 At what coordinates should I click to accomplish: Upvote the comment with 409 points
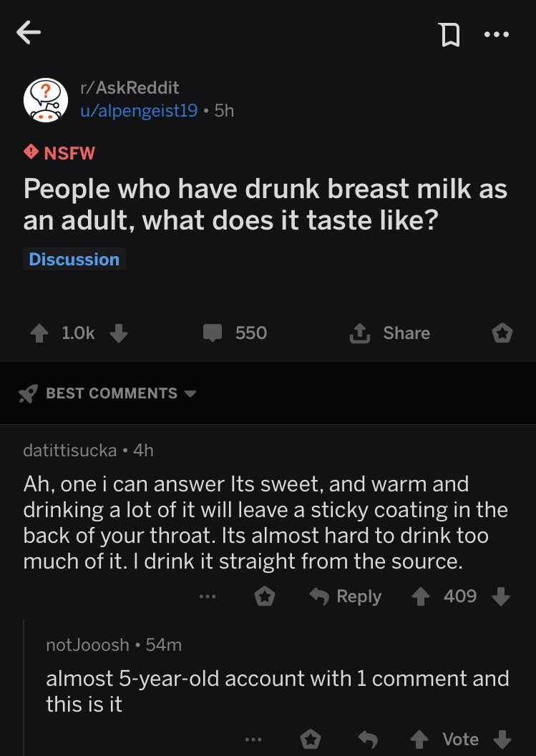pyautogui.click(x=420, y=597)
